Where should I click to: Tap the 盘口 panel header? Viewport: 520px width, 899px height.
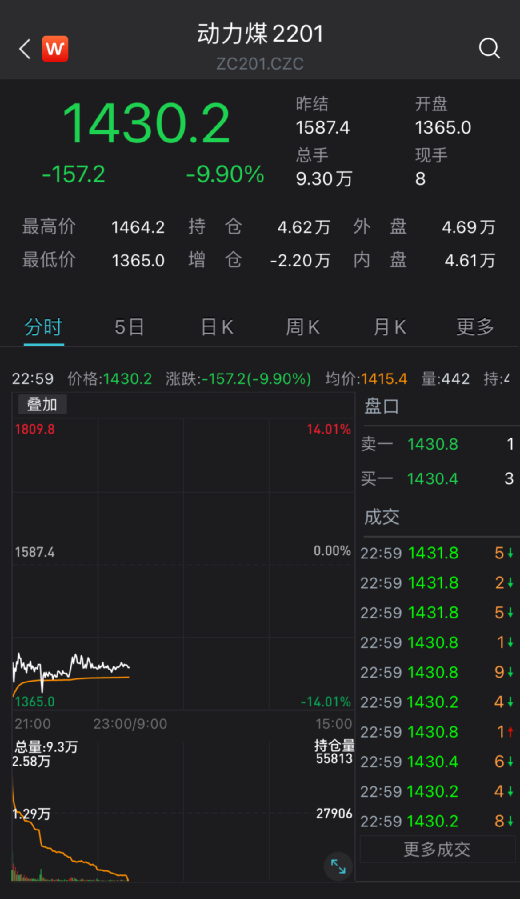pyautogui.click(x=382, y=406)
